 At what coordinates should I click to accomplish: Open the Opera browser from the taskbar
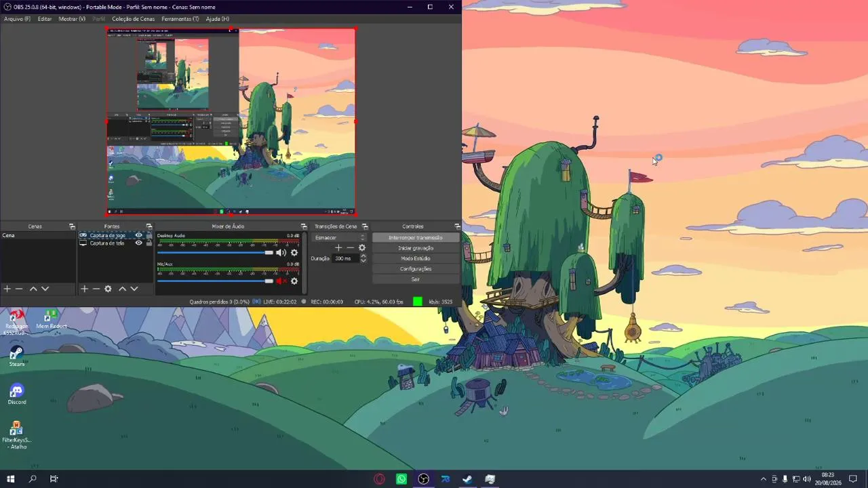(x=380, y=479)
